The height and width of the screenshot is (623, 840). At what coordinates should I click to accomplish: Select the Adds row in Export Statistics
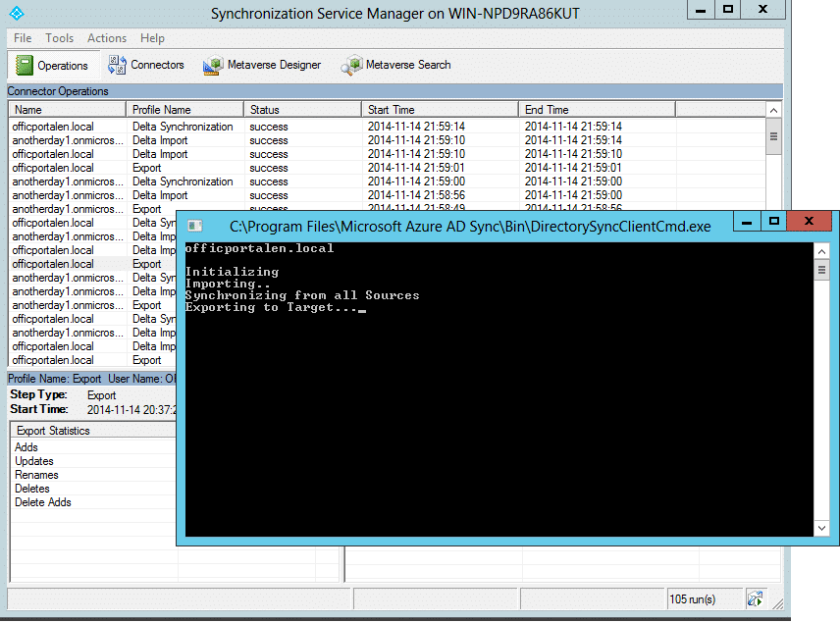pyautogui.click(x=26, y=447)
